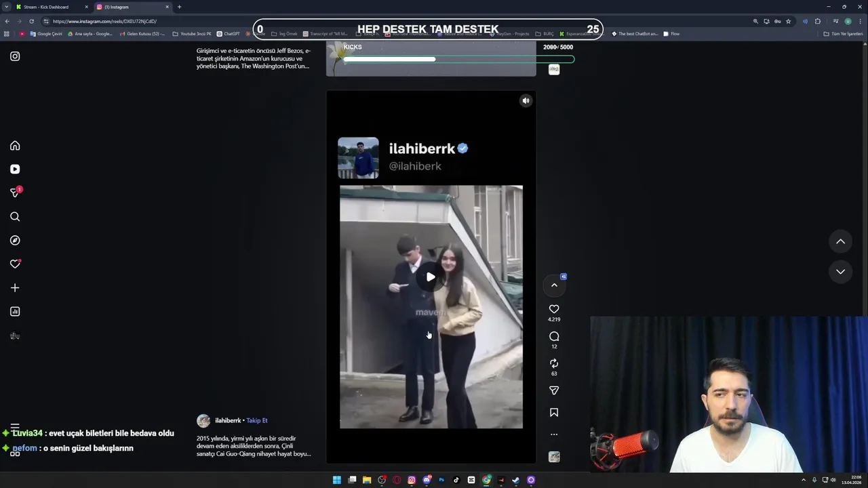Open the Windows Start menu
868x488 pixels.
click(x=337, y=480)
